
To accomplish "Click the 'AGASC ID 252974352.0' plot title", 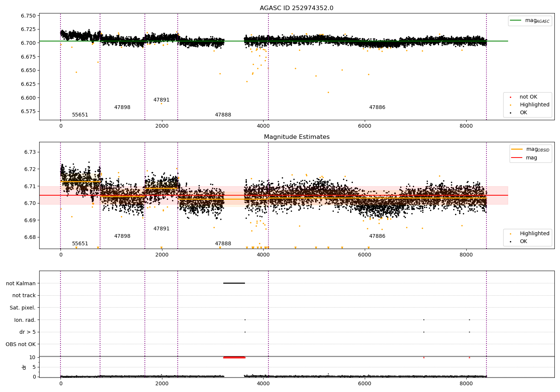I will [296, 8].
